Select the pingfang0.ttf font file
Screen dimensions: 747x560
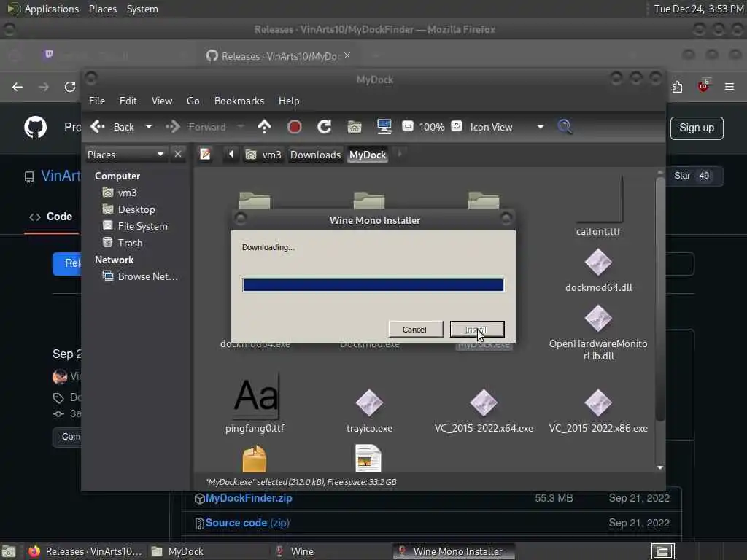[255, 403]
